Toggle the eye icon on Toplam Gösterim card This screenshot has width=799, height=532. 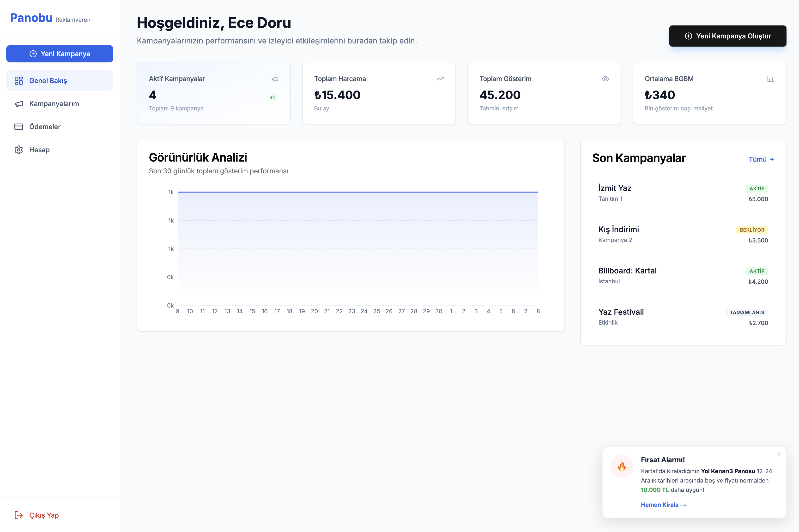coord(605,79)
